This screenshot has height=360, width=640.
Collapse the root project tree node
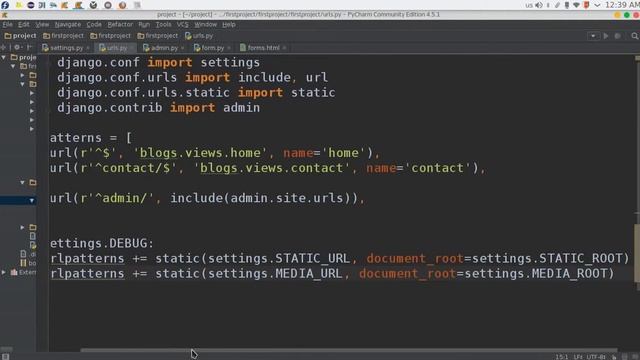4,57
